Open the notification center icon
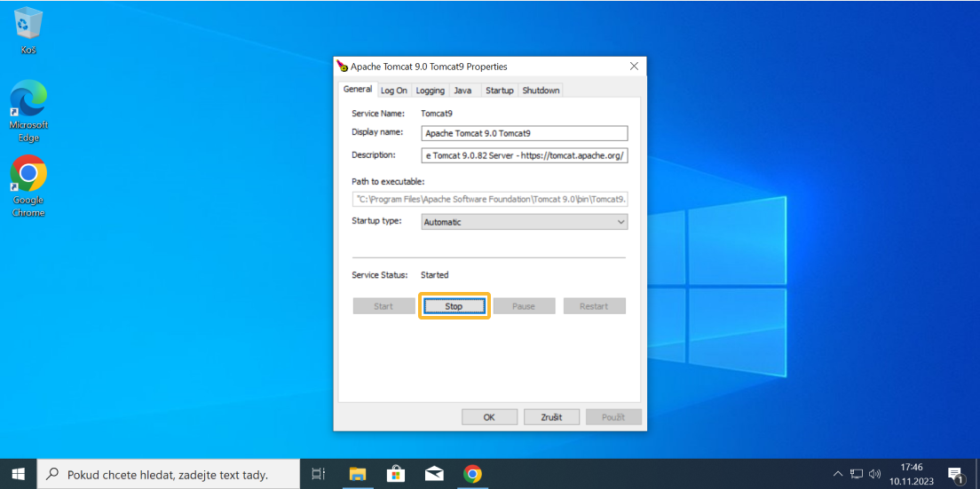This screenshot has height=489, width=980. [x=954, y=474]
